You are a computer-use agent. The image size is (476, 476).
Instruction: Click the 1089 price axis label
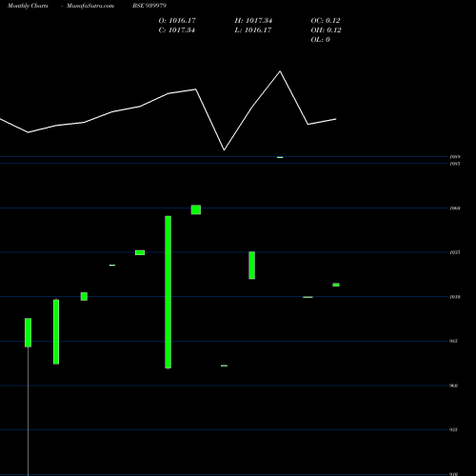(x=455, y=157)
